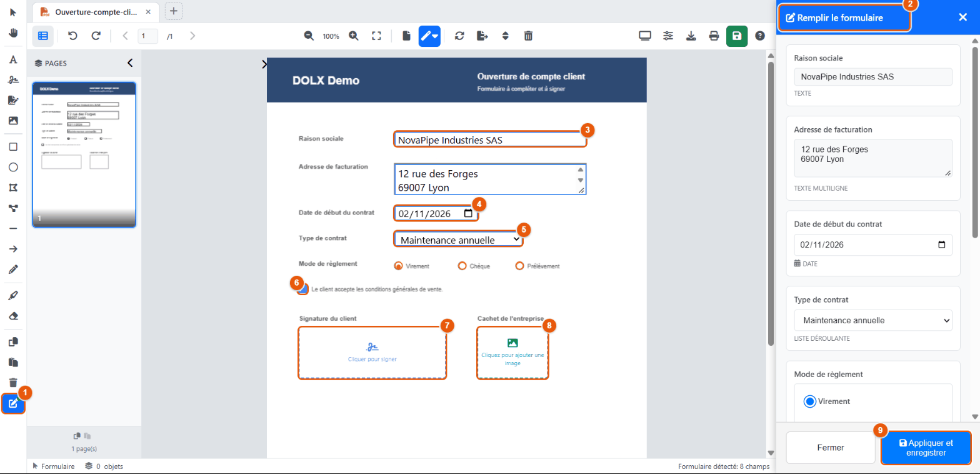Redo the last action
The image size is (980, 474).
pyautogui.click(x=96, y=36)
